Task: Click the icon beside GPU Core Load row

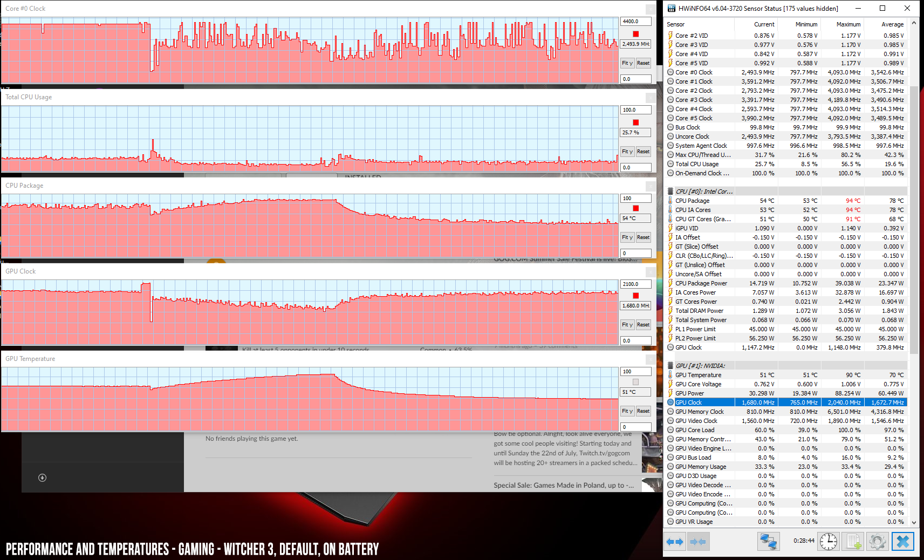Action: (670, 430)
